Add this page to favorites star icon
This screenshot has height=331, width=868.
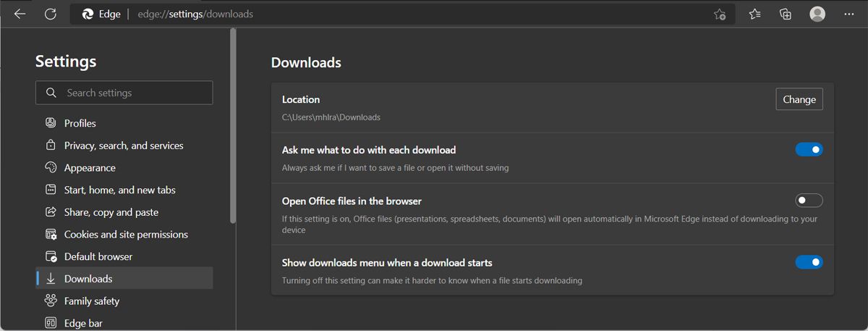point(720,14)
